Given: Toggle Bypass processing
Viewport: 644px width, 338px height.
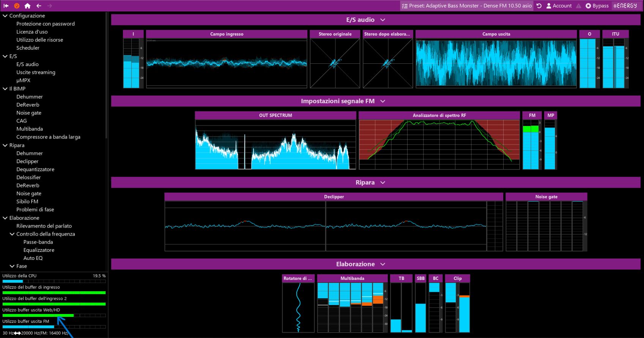Looking at the screenshot, I should 597,6.
